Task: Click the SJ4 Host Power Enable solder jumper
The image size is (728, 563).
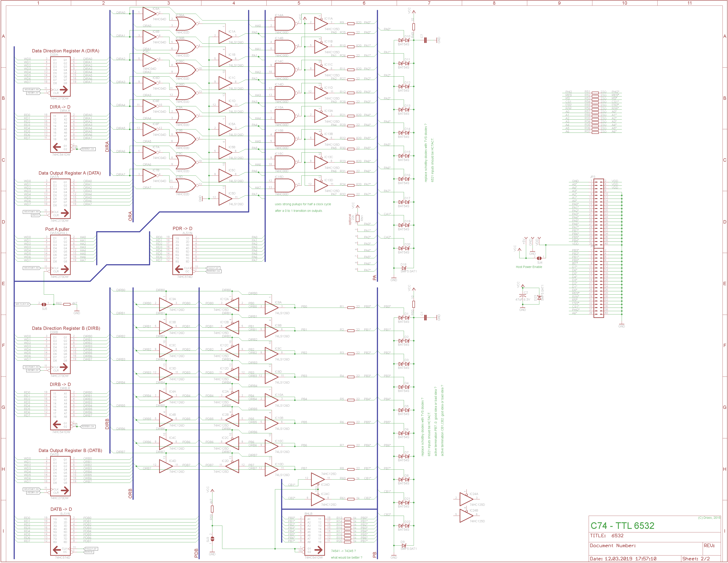Action: [x=539, y=258]
